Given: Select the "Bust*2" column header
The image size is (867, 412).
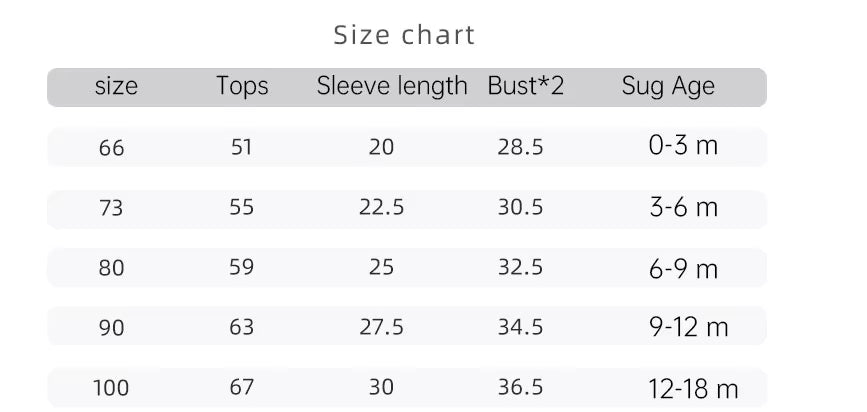Looking at the screenshot, I should 526,87.
